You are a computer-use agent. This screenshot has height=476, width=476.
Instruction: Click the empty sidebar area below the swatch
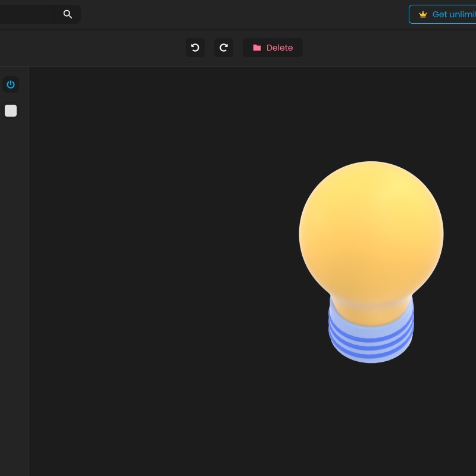13,268
